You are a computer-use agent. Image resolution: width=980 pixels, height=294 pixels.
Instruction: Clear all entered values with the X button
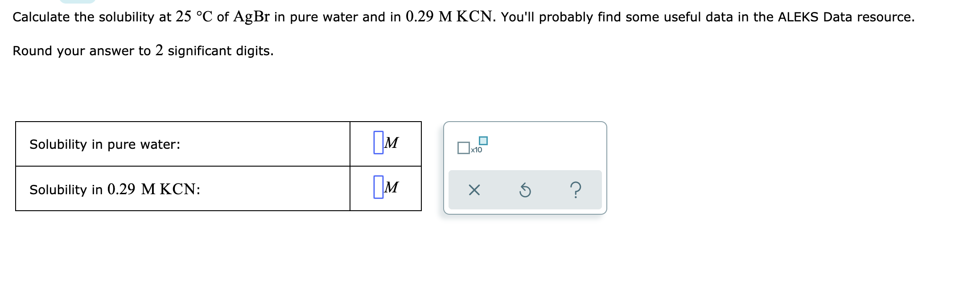474,190
